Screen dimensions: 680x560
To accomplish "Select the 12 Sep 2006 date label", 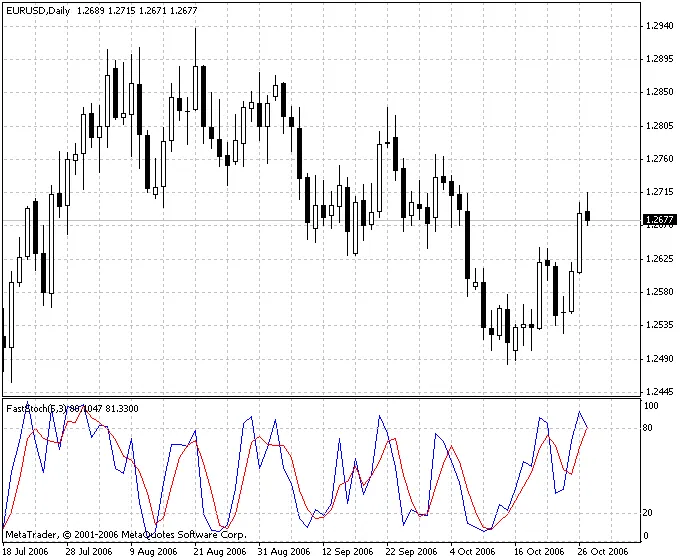I will [347, 551].
